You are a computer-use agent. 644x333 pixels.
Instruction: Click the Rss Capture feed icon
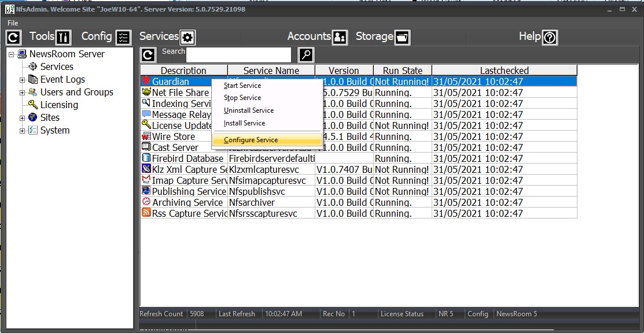pos(146,213)
